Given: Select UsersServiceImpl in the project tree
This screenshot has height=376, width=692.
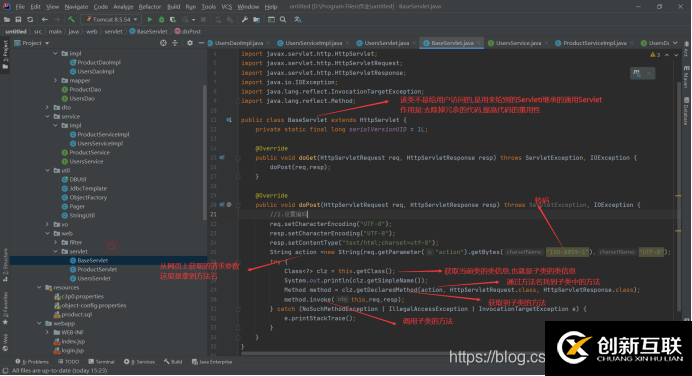Looking at the screenshot, I should coord(100,143).
